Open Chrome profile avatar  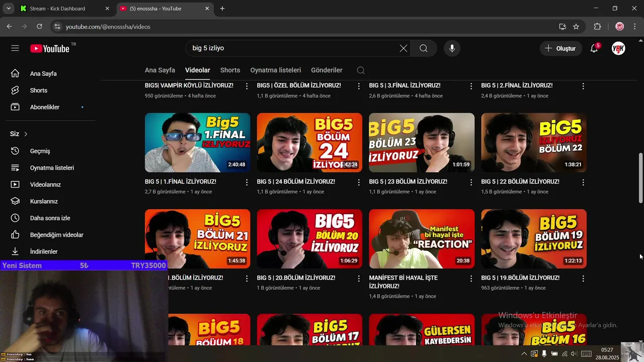[619, 27]
